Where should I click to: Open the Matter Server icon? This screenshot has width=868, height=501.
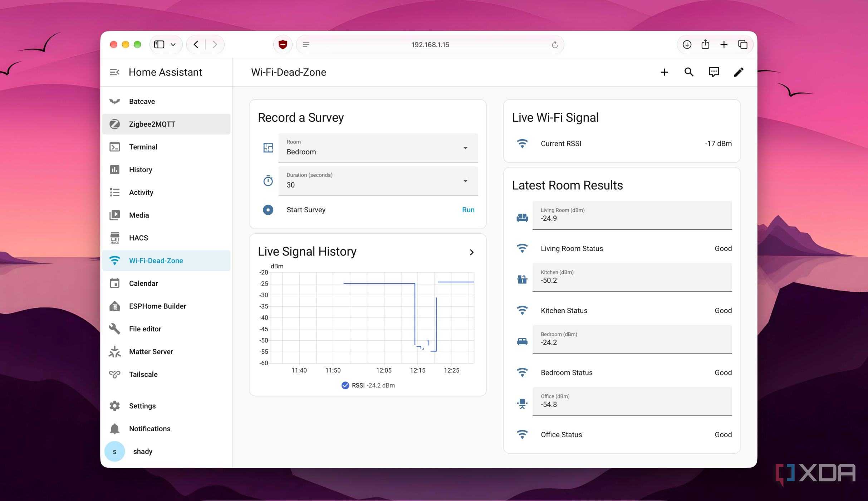coord(114,352)
